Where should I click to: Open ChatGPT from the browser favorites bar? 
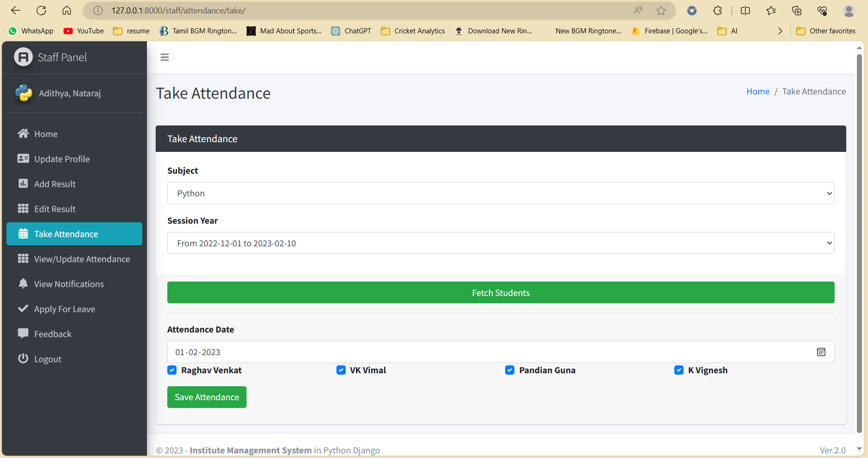(351, 31)
